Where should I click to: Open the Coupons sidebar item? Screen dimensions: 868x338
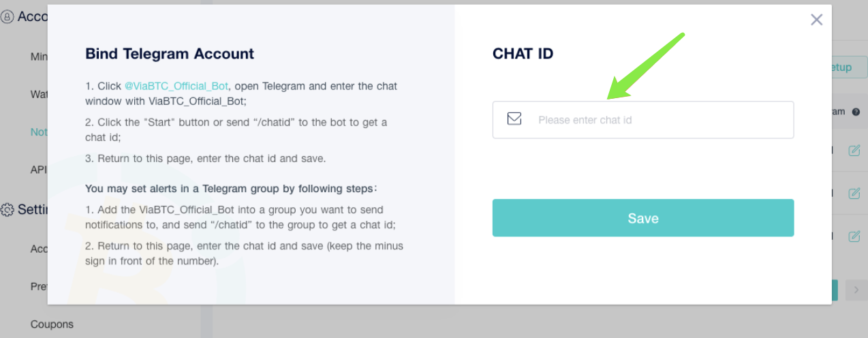52,324
